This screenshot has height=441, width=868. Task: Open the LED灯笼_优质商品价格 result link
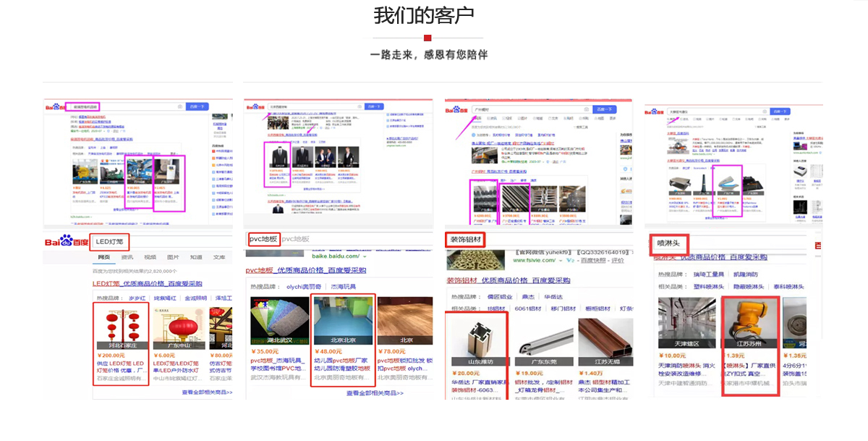click(x=147, y=284)
